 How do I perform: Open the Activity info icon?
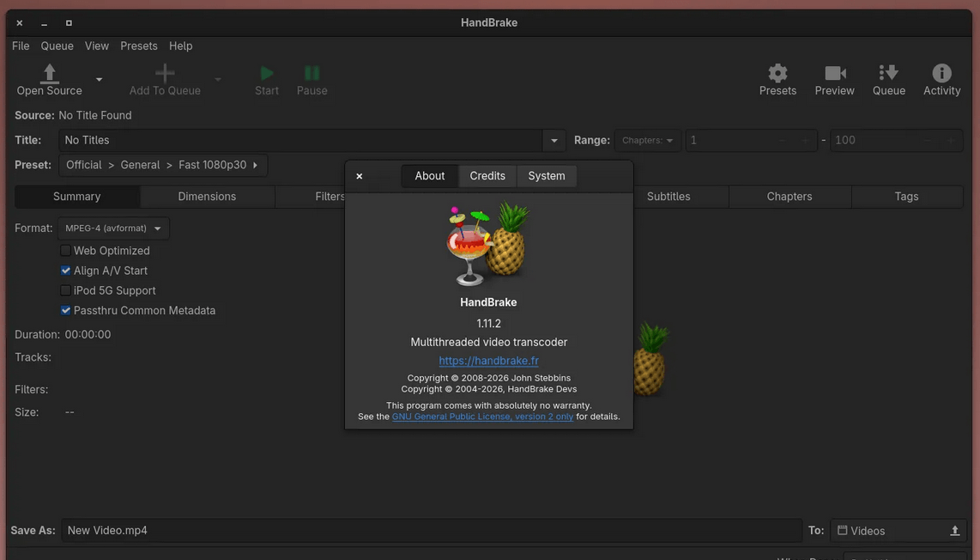pyautogui.click(x=942, y=73)
